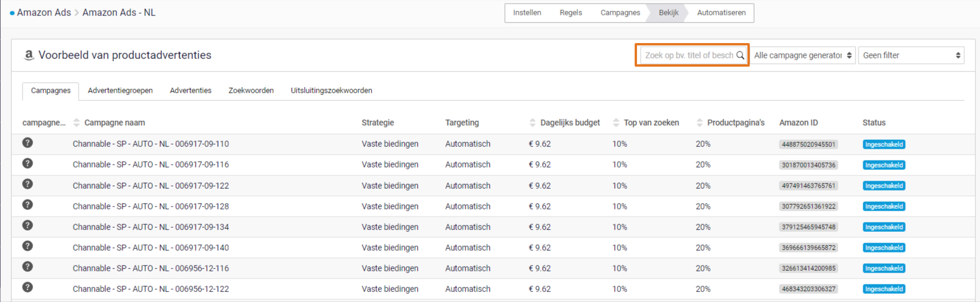
Task: Click Amazon ID 497491463765761
Action: click(809, 186)
